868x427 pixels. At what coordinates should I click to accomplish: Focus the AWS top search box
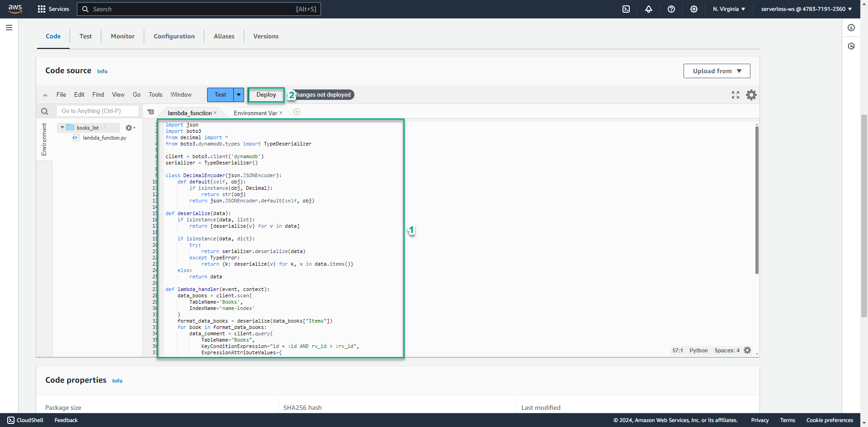point(199,9)
